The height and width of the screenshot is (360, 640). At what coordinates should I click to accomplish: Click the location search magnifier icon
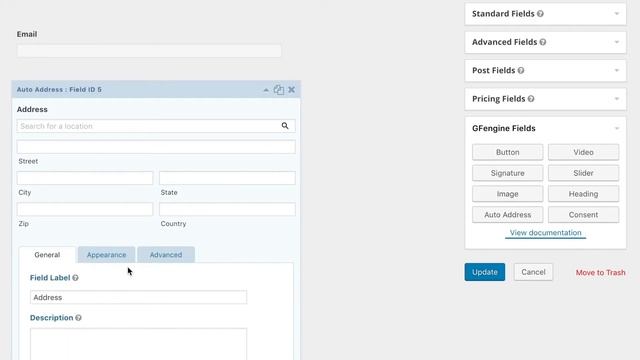click(285, 126)
